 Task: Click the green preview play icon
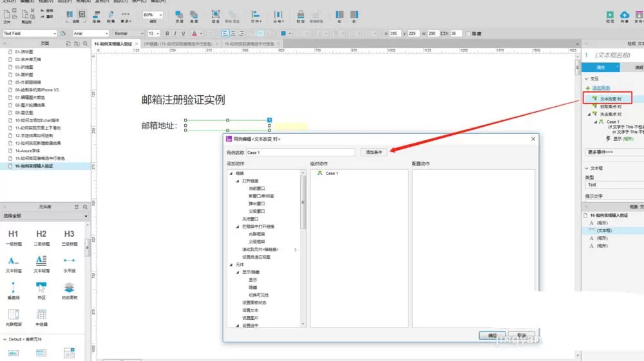click(x=610, y=15)
